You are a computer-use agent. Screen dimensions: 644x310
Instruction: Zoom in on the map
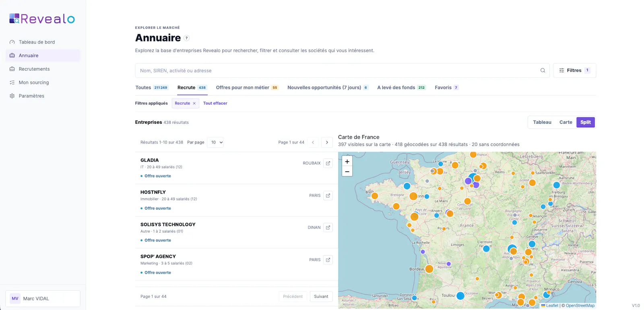pos(347,161)
